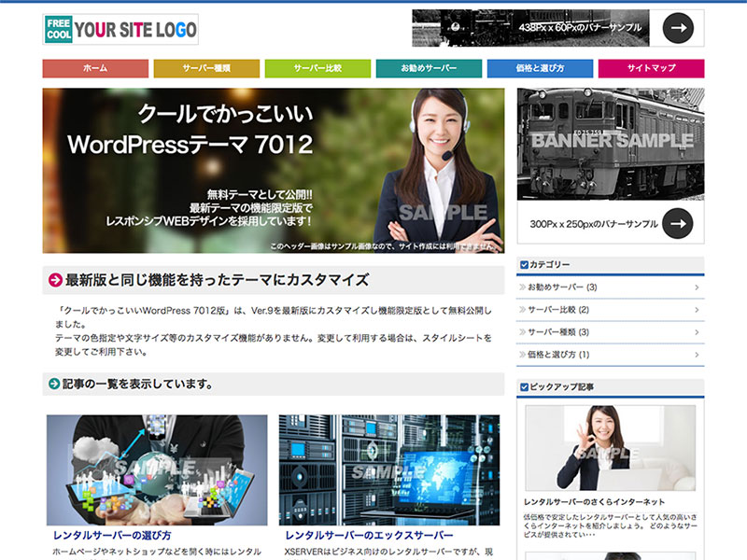Open pickup article レンタルサーバーのさくらインターネット

594,502
